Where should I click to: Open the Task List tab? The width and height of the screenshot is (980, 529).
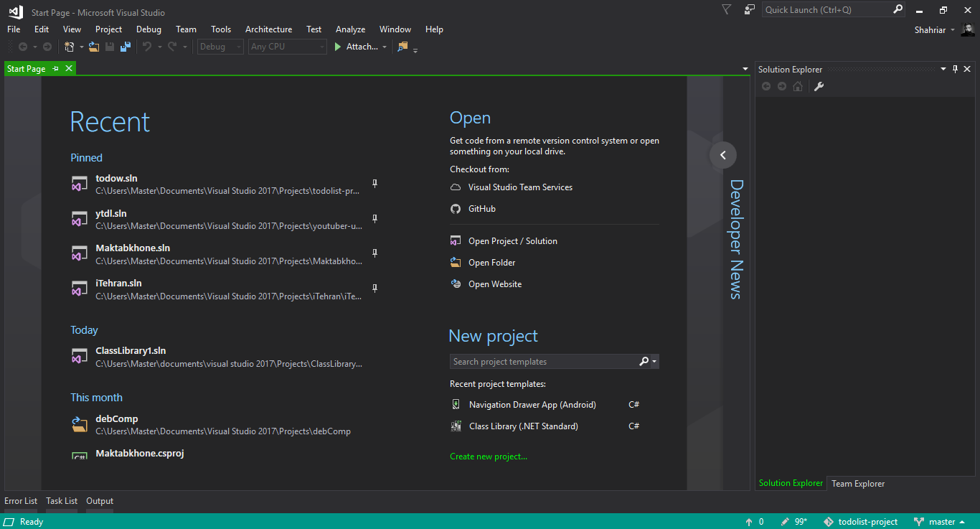(x=62, y=501)
